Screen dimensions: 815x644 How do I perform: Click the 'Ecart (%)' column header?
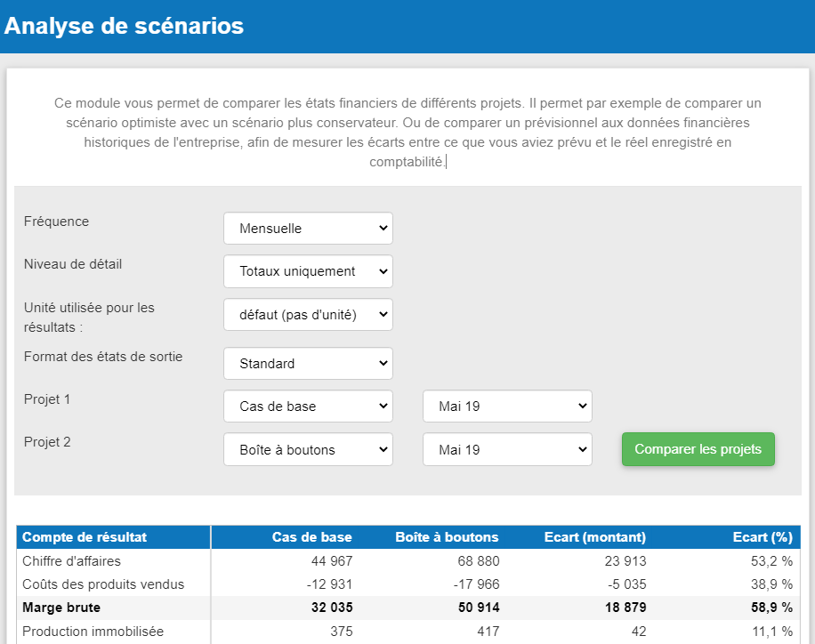(763, 537)
